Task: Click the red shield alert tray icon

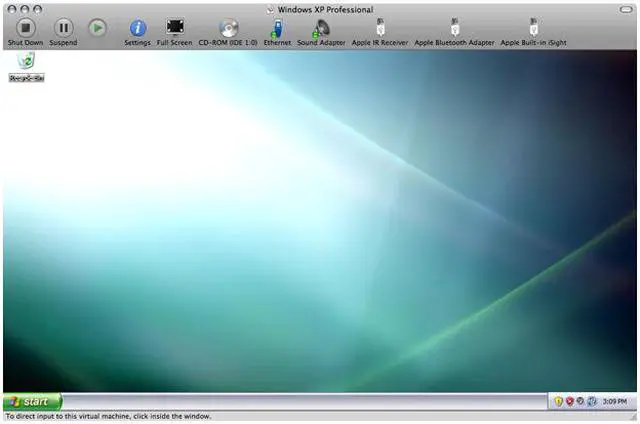Action: coord(569,402)
